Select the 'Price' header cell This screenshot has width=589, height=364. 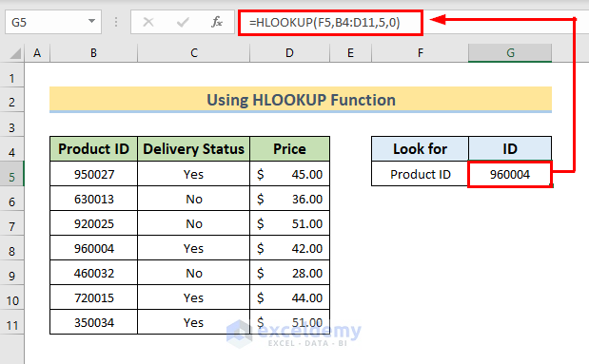pyautogui.click(x=289, y=149)
